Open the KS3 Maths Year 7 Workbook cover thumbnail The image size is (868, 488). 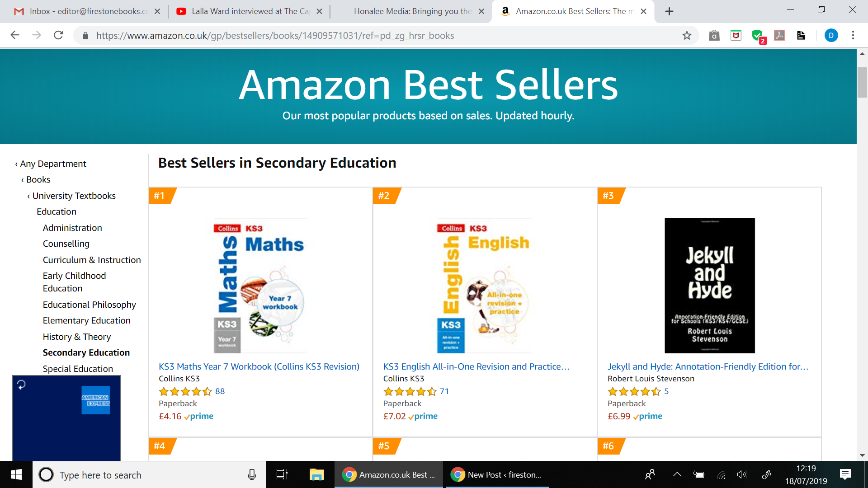click(260, 286)
